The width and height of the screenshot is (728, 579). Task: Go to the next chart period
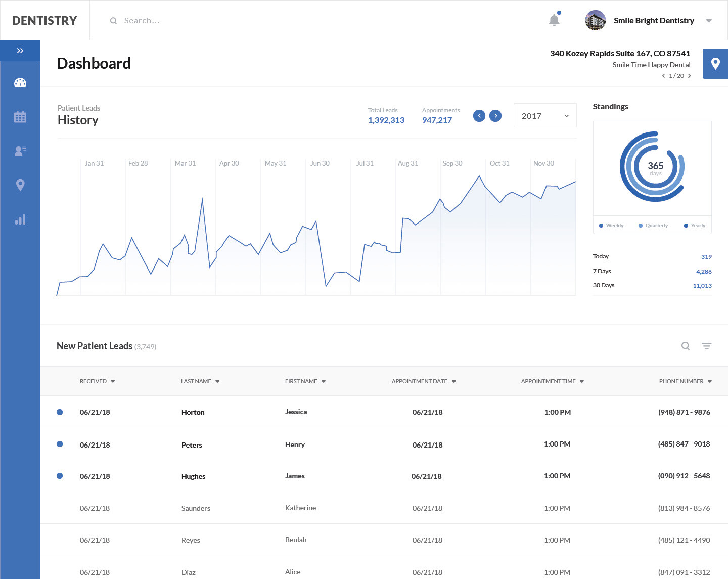495,116
